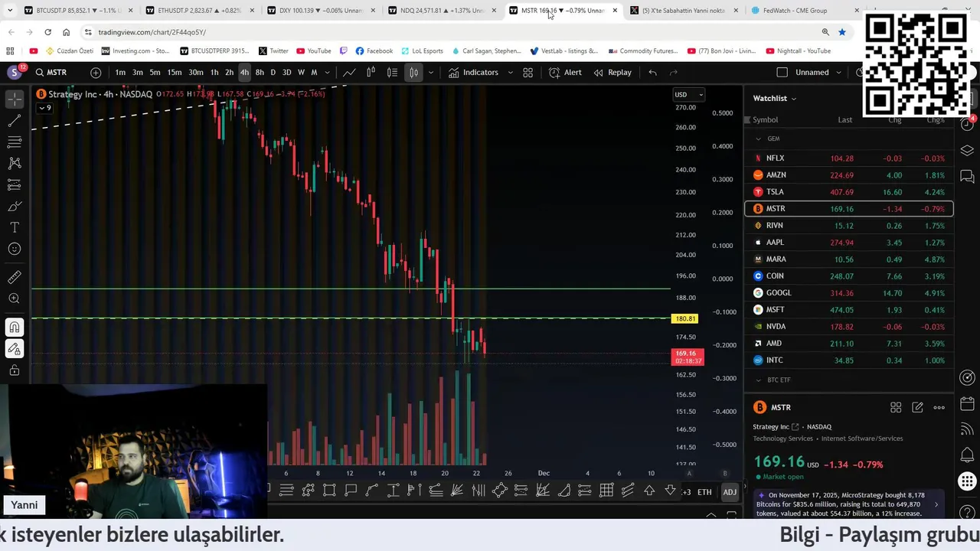Open the MicroStrategy Bitcoin purchase news item
This screenshot has height=551, width=980.
point(848,505)
